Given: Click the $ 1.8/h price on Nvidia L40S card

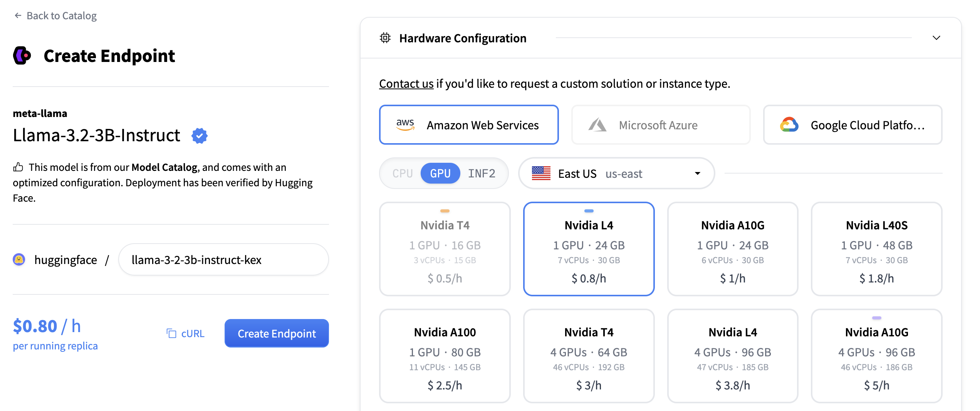Looking at the screenshot, I should [x=877, y=278].
